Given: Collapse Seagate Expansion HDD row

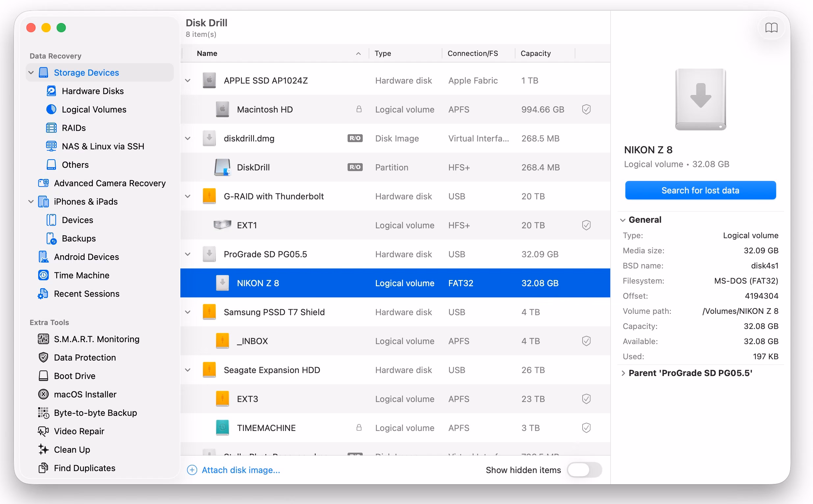Looking at the screenshot, I should coord(188,370).
